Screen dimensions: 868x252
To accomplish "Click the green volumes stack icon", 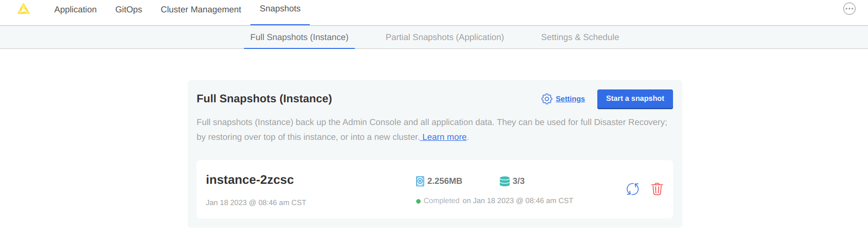I will (504, 181).
